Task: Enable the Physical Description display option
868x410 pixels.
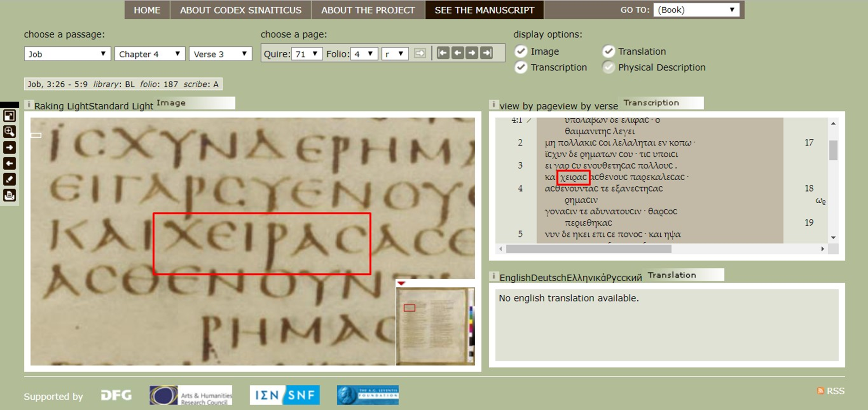Action: pyautogui.click(x=608, y=67)
